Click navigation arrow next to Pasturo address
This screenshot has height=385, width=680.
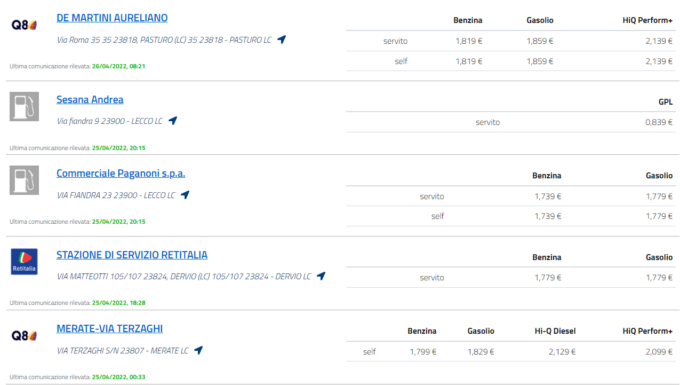(x=282, y=39)
